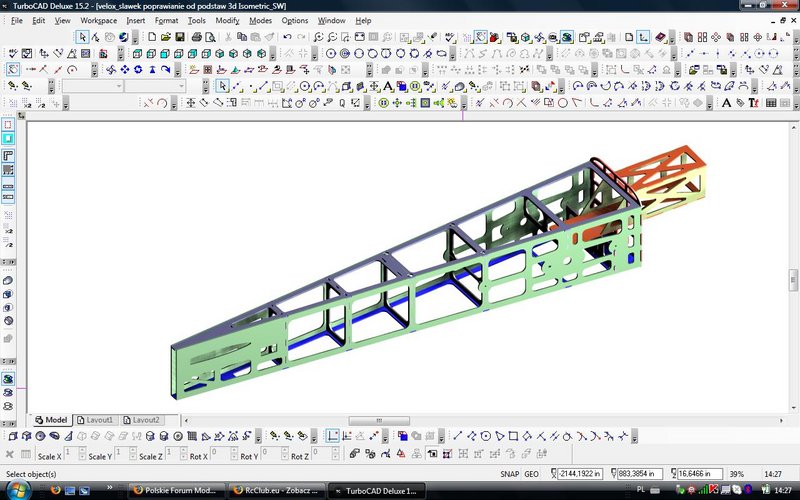Click the X coordinate field -2144,1922 in
The height and width of the screenshot is (500, 800).
point(580,474)
